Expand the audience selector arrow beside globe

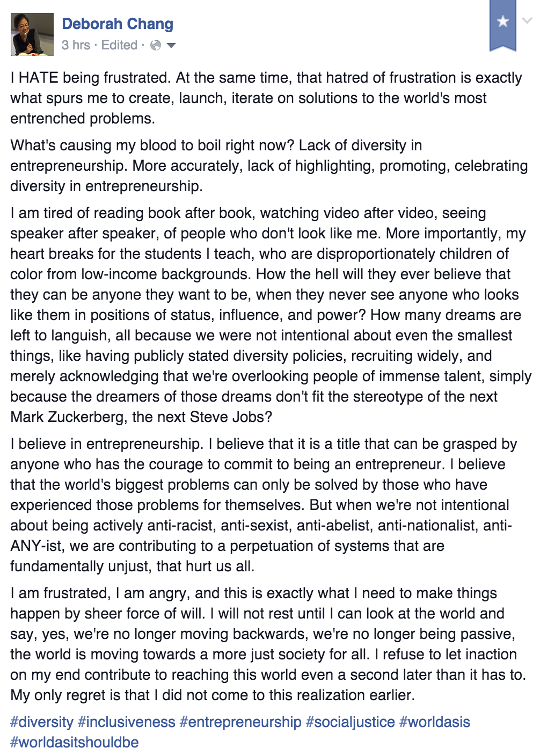click(171, 46)
